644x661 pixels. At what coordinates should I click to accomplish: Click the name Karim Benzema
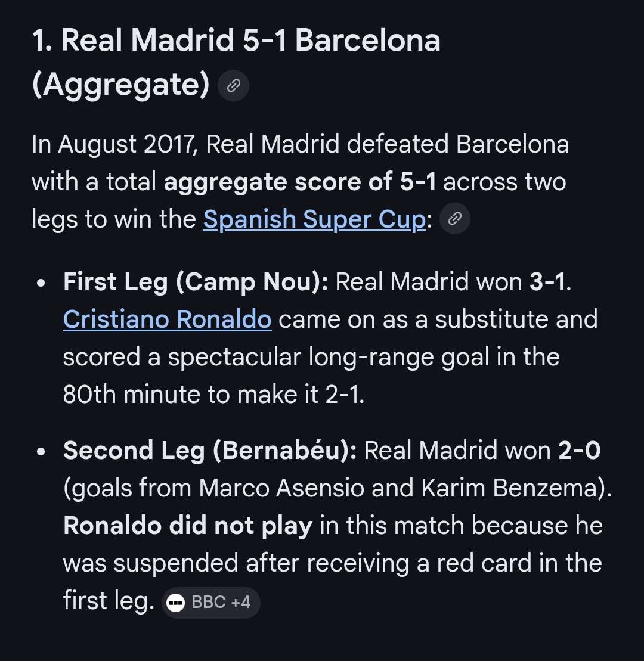click(x=509, y=488)
